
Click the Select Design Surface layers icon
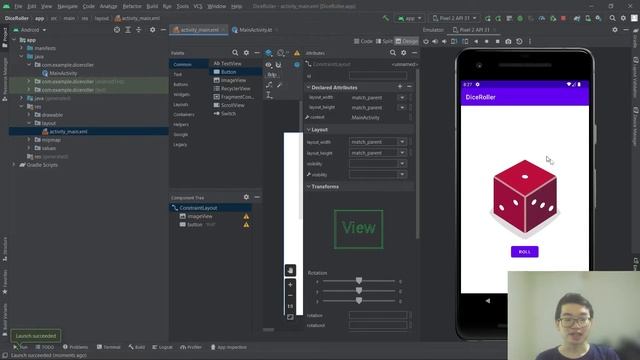(269, 53)
